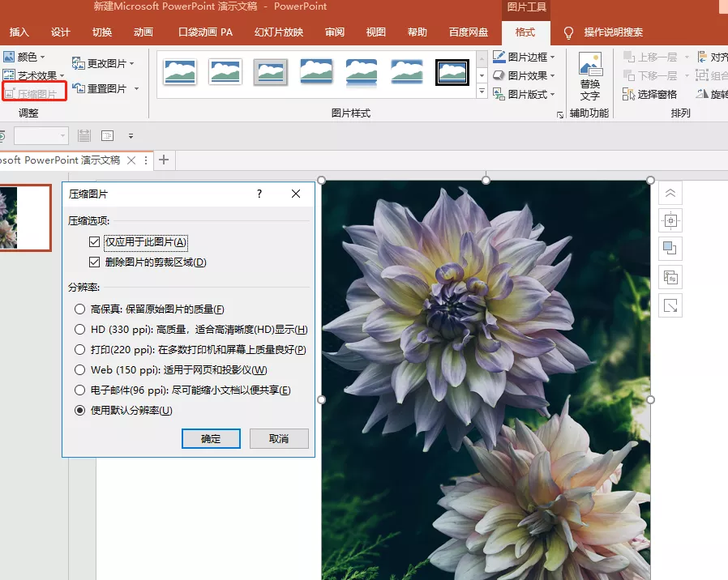Screen dimensions: 728x580
Task: Click the 确定 button to confirm compression
Action: pyautogui.click(x=211, y=438)
